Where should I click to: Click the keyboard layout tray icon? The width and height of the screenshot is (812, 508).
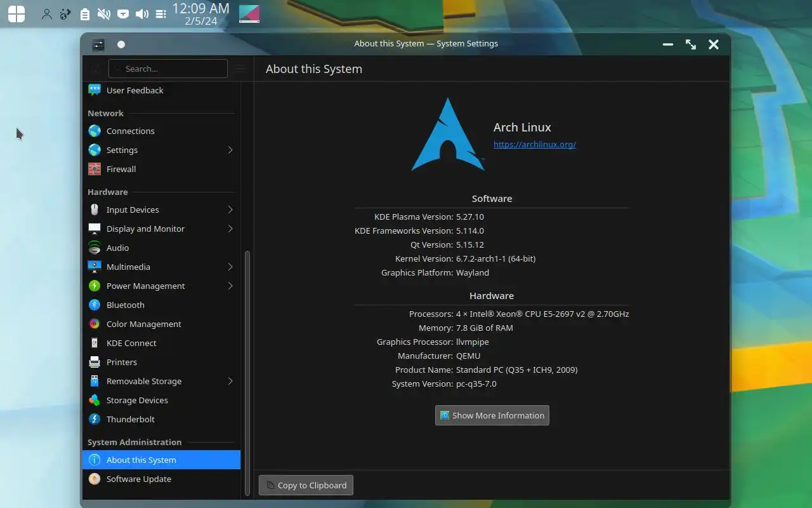point(123,14)
